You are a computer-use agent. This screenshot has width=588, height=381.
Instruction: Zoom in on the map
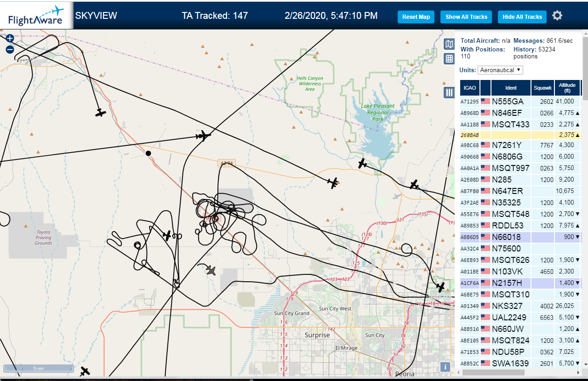pos(10,39)
